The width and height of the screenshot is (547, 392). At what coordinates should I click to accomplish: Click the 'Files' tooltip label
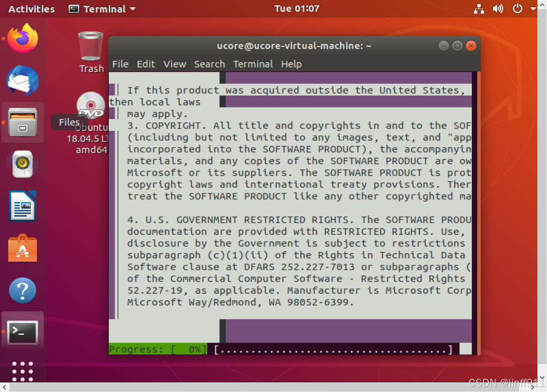(69, 122)
